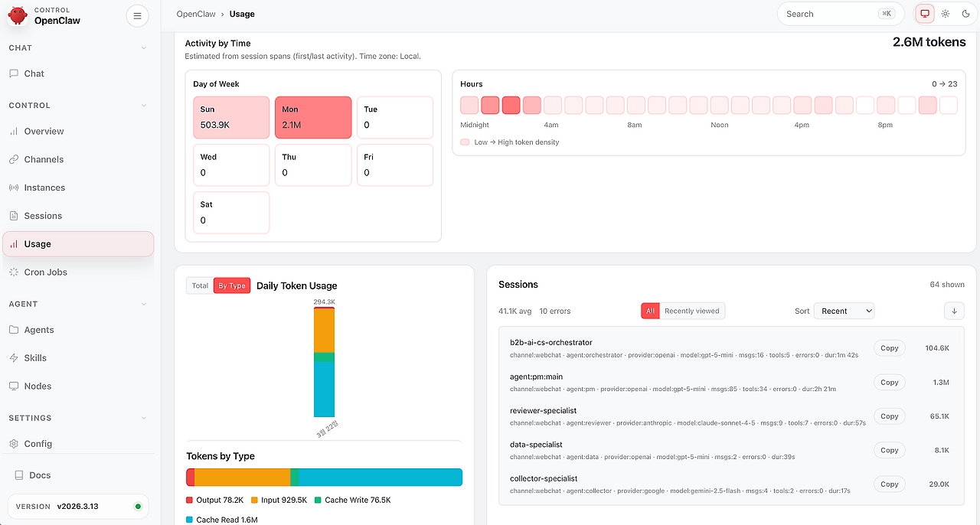Screen dimensions: 980x525
Task: Open the Agents page
Action: point(78,330)
